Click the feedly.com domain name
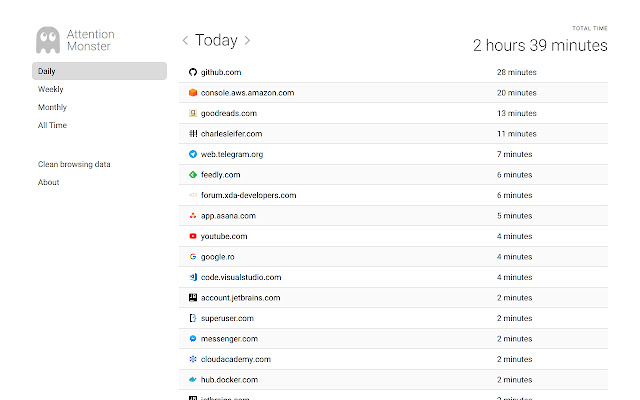Image resolution: width=640 pixels, height=400 pixels. pos(220,175)
